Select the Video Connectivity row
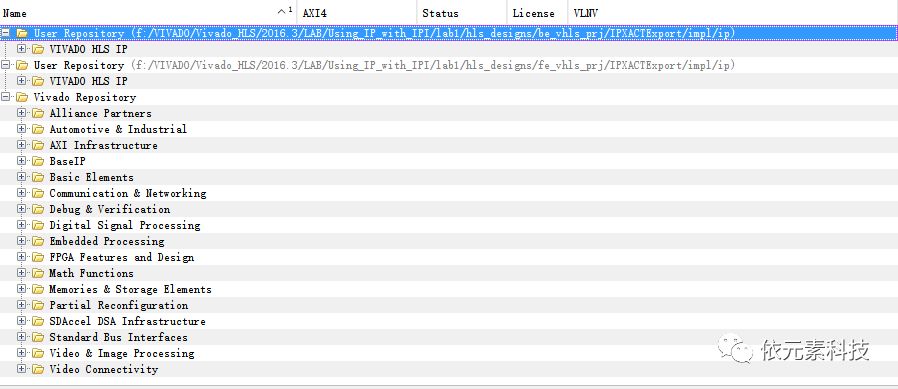Image resolution: width=898 pixels, height=389 pixels. (449, 370)
